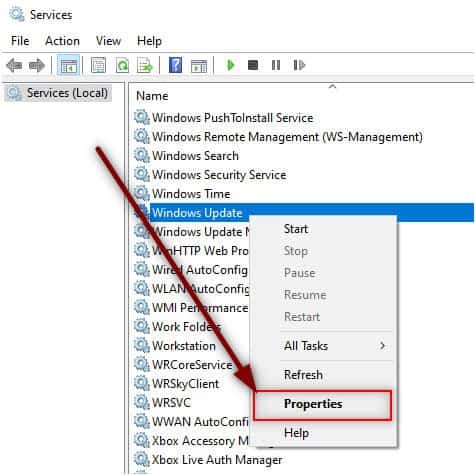Select the Windows PushToInstall Service row

coord(232,118)
